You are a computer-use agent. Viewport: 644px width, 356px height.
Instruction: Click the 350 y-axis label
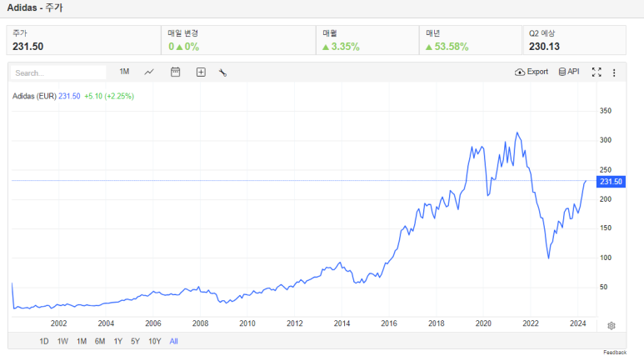[x=606, y=111]
